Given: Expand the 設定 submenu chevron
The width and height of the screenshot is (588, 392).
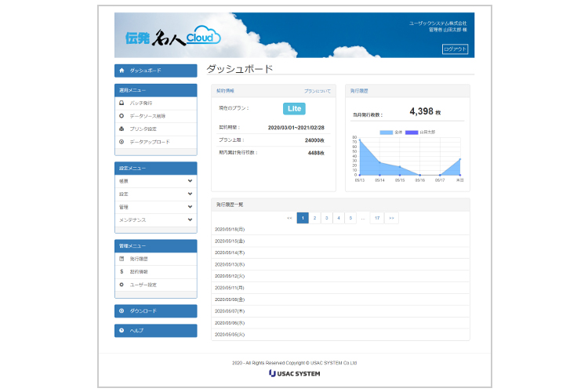Looking at the screenshot, I should [x=190, y=194].
